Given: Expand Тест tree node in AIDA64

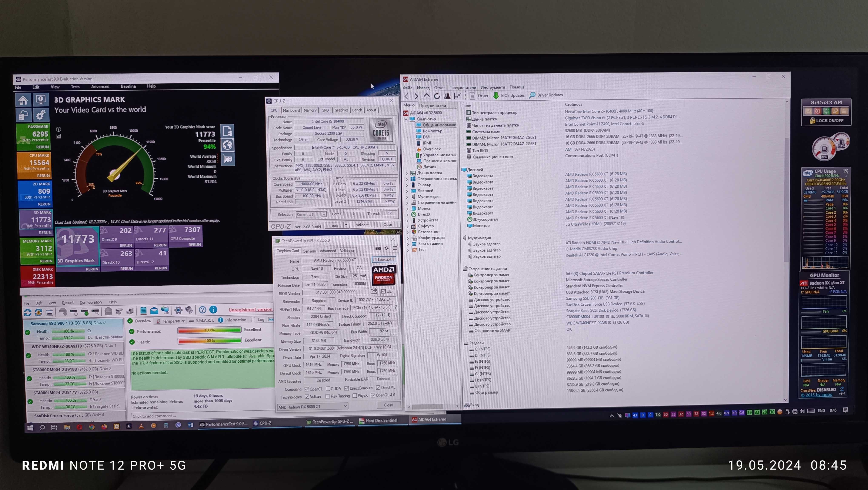Looking at the screenshot, I should 407,250.
